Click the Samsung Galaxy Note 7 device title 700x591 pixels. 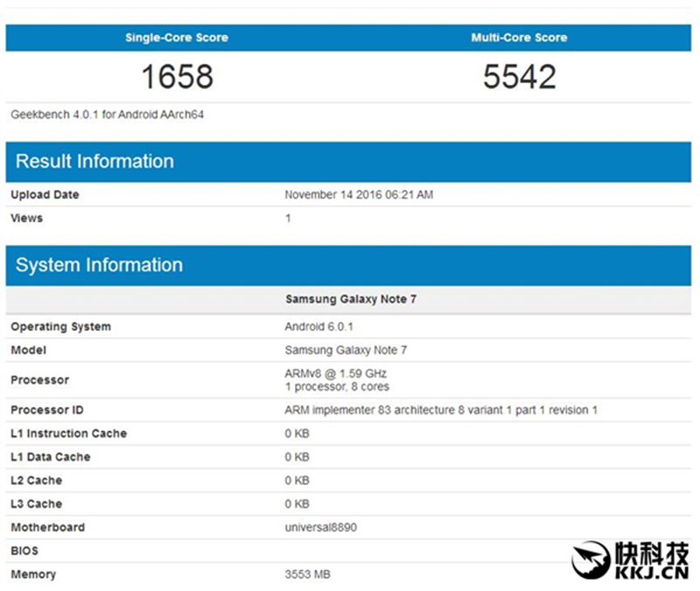(x=349, y=299)
